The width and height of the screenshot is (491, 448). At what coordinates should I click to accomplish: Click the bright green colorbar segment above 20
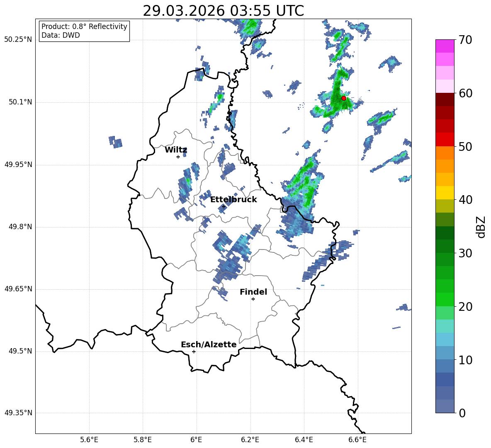tap(445, 299)
